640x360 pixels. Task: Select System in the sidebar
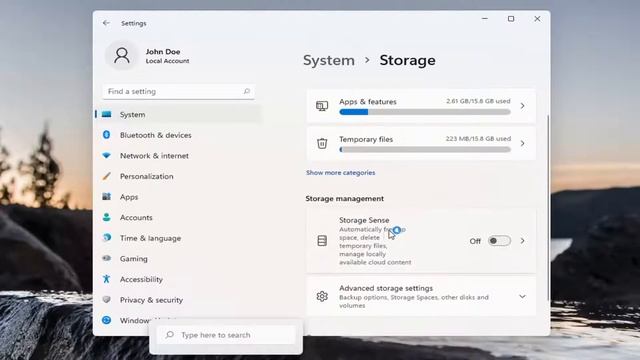pos(178,114)
